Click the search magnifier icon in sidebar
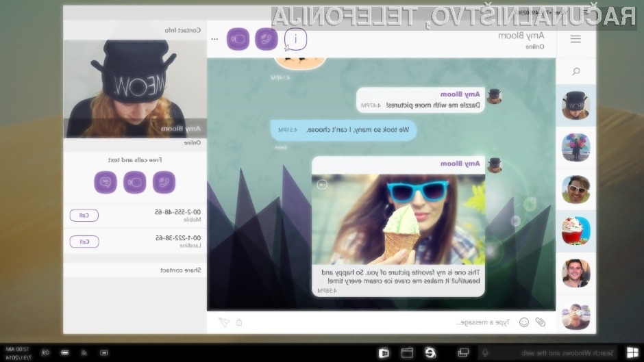The image size is (644, 362). [575, 71]
